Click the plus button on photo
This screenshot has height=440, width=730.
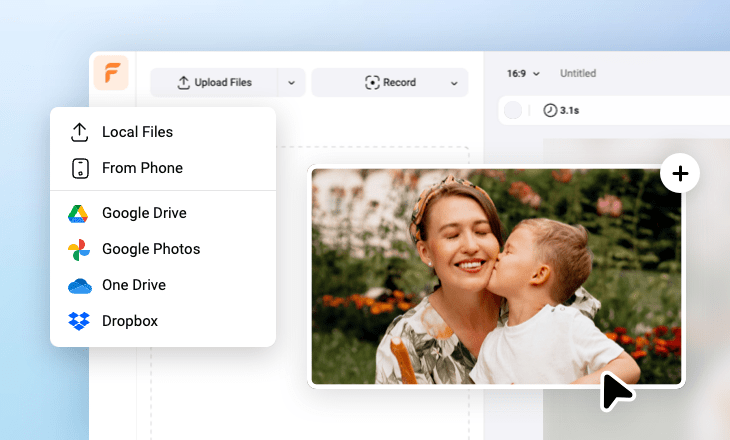coord(680,173)
